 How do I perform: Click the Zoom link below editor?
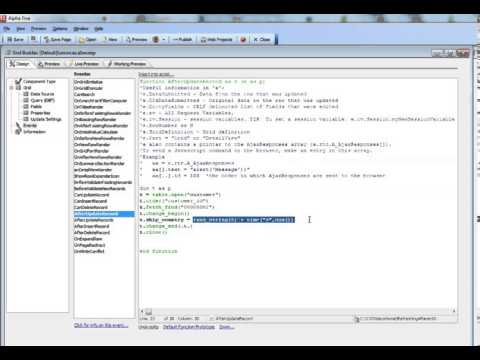coord(227,327)
